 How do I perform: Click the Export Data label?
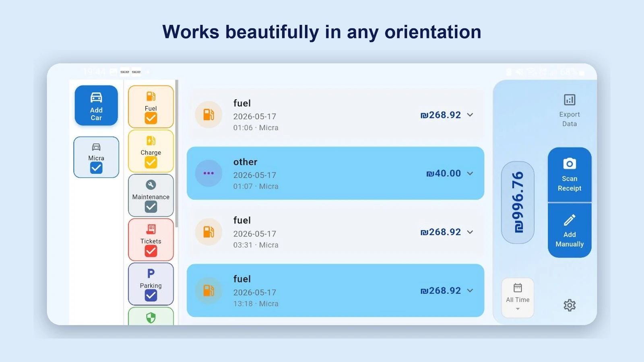tap(570, 119)
